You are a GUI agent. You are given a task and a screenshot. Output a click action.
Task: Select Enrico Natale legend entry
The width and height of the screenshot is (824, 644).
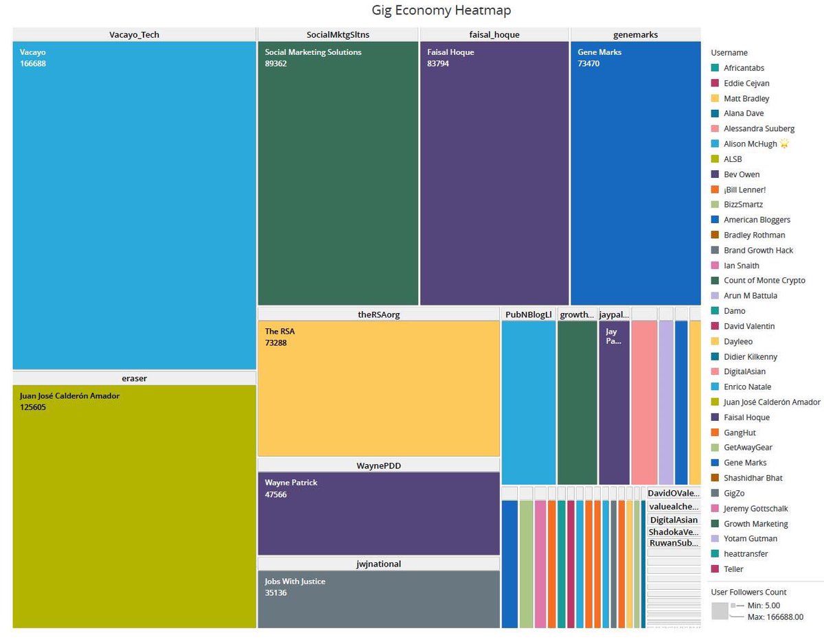[741, 387]
